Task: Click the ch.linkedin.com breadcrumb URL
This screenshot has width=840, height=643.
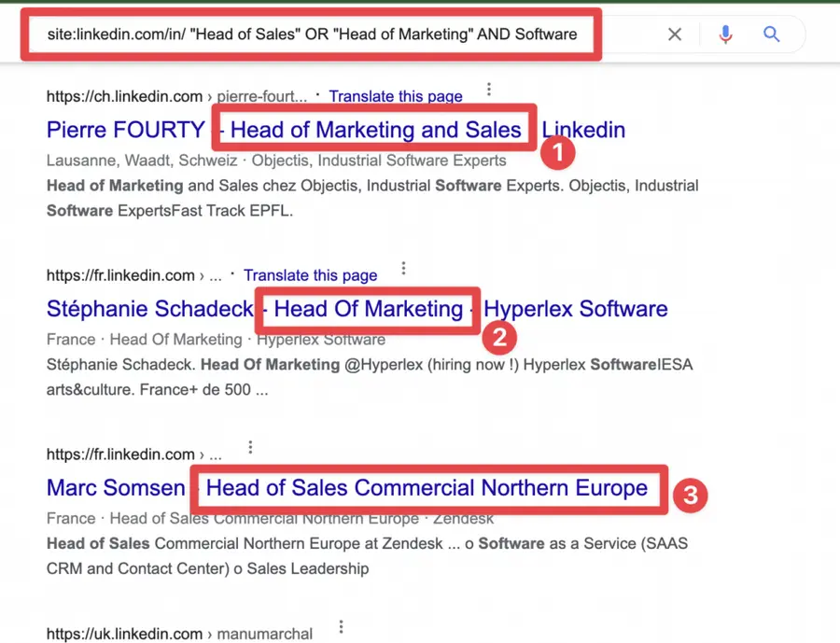Action: 122,96
